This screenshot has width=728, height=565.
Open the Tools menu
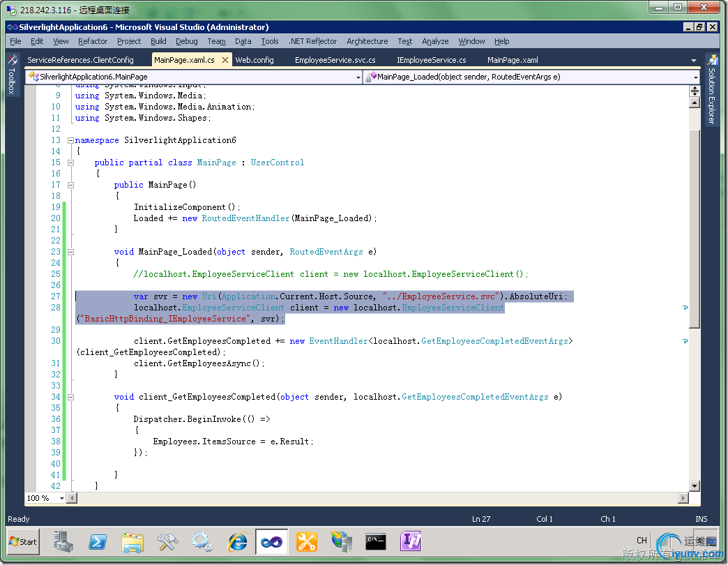coord(270,41)
